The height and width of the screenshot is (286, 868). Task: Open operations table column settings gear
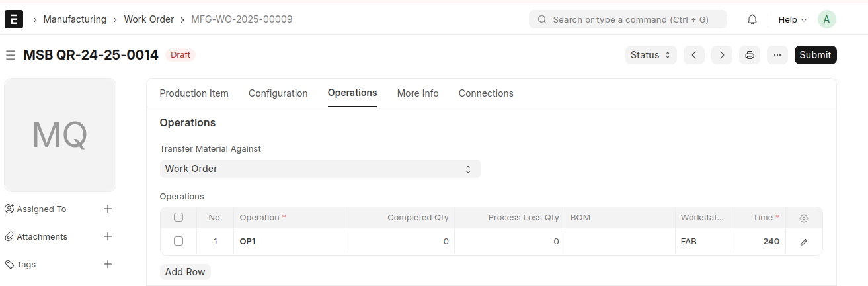pos(803,218)
